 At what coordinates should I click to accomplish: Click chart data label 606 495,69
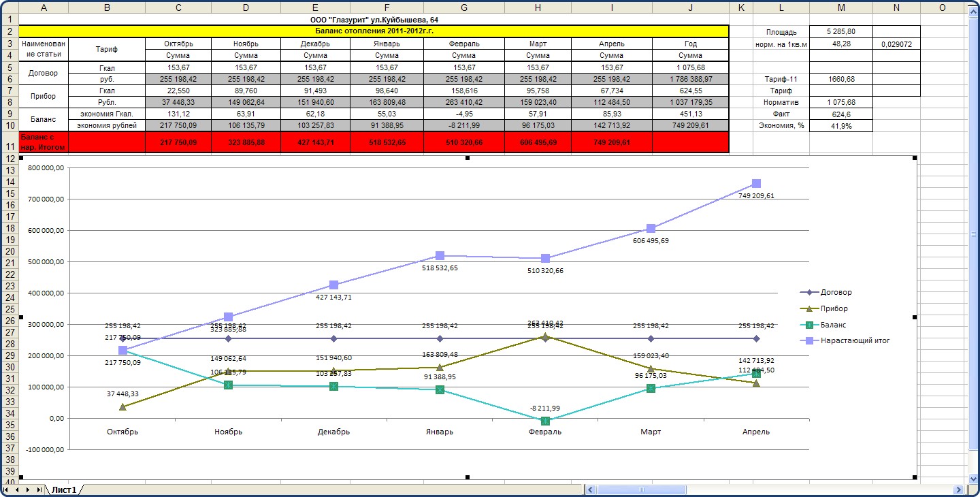tap(651, 240)
